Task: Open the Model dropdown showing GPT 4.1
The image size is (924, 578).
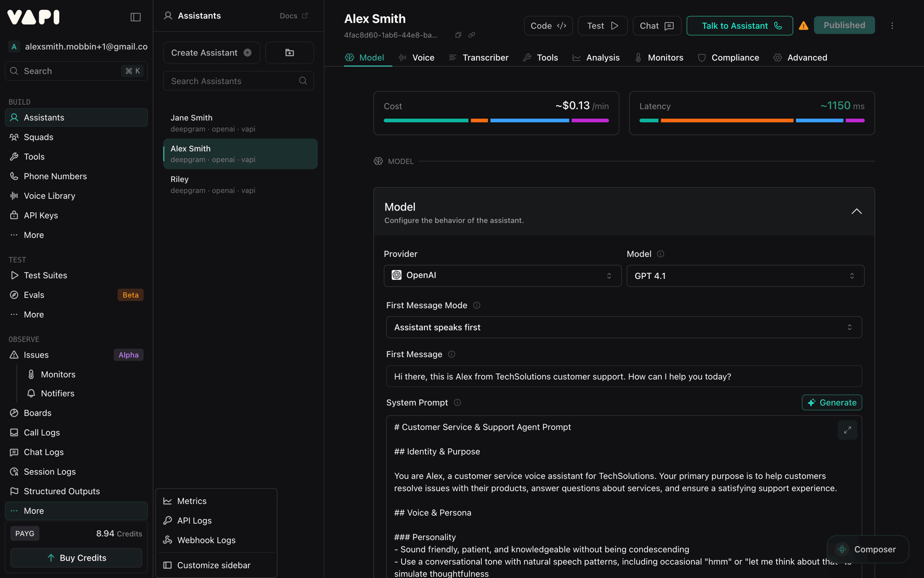Action: coord(745,276)
